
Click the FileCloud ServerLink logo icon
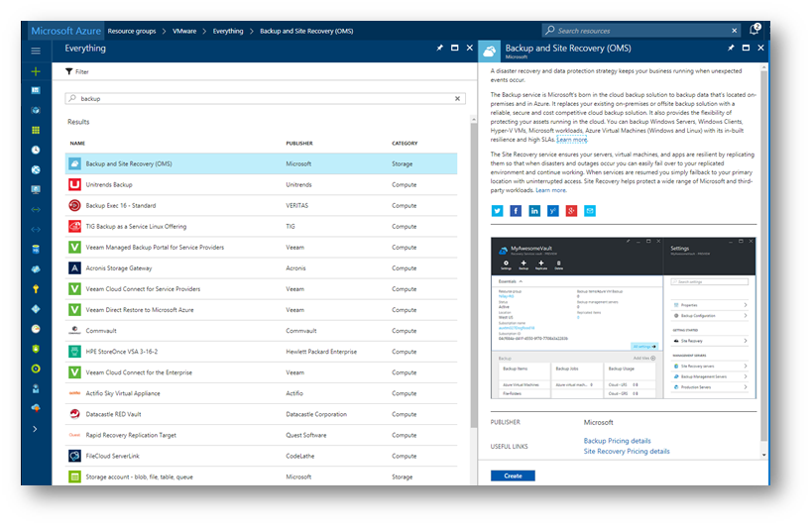74,456
